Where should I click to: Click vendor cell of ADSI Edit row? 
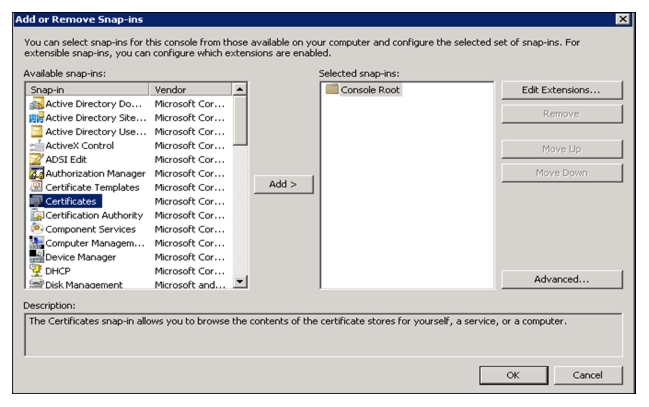point(190,159)
